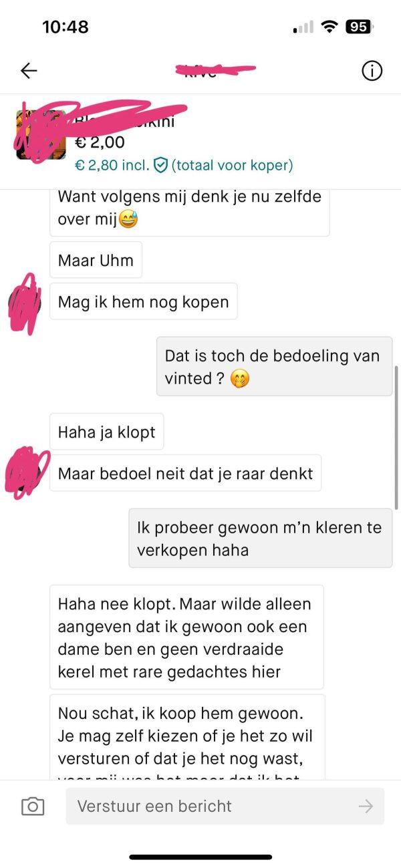This screenshot has height=868, width=401.
Task: Tap the back arrow icon
Action: (x=29, y=71)
